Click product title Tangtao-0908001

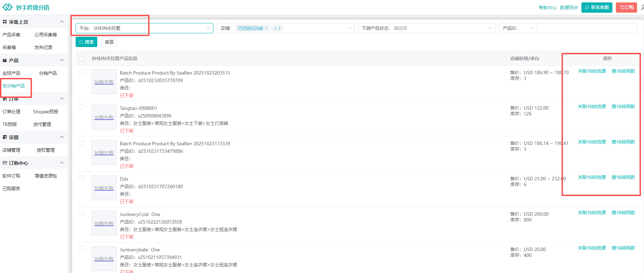tap(138, 108)
